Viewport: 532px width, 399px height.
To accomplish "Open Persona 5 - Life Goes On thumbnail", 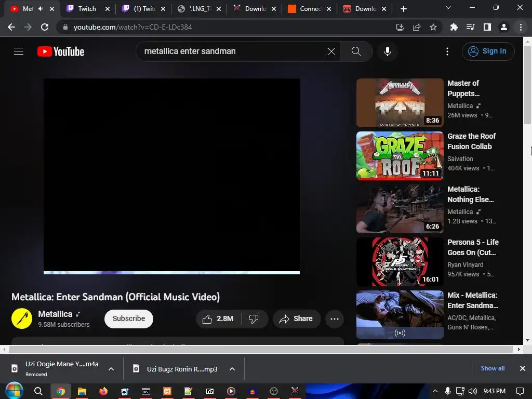I will pos(400,262).
